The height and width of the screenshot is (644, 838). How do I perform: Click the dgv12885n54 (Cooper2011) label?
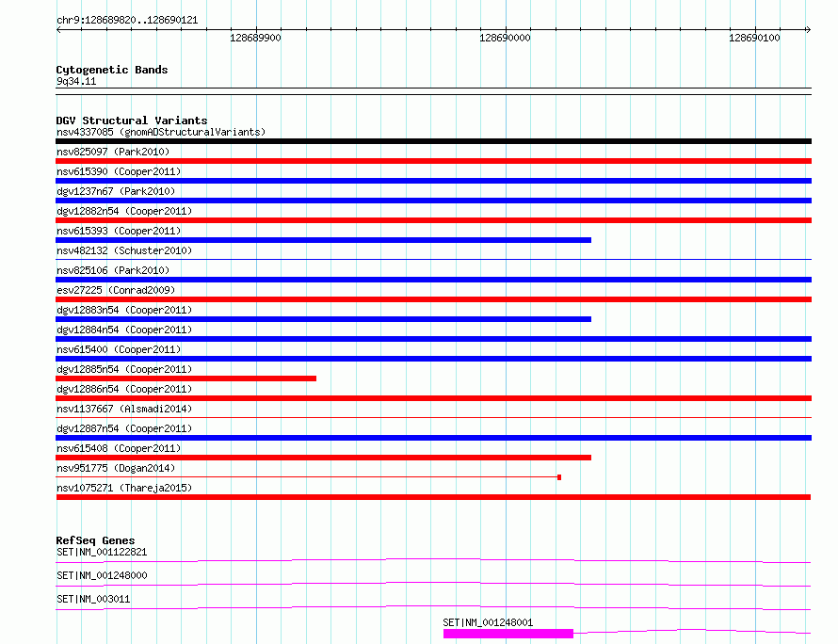coord(124,369)
